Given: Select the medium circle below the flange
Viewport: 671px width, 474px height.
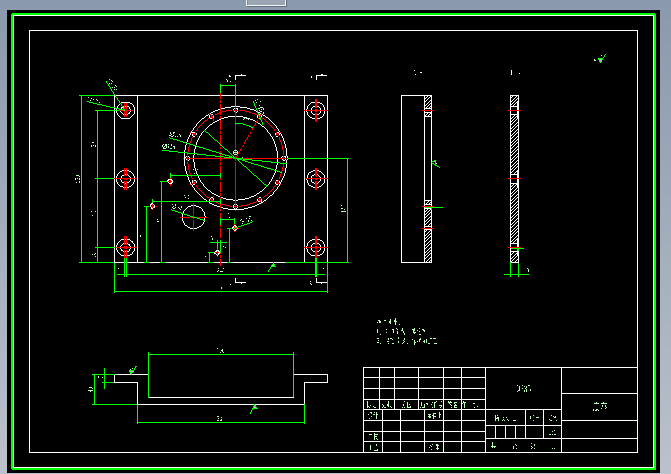Looking at the screenshot, I should (x=193, y=217).
